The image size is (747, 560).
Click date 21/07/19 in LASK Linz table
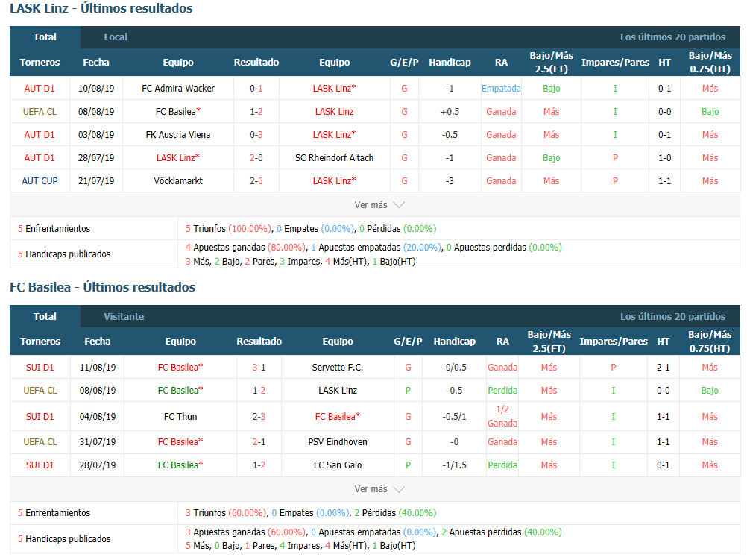(x=96, y=181)
